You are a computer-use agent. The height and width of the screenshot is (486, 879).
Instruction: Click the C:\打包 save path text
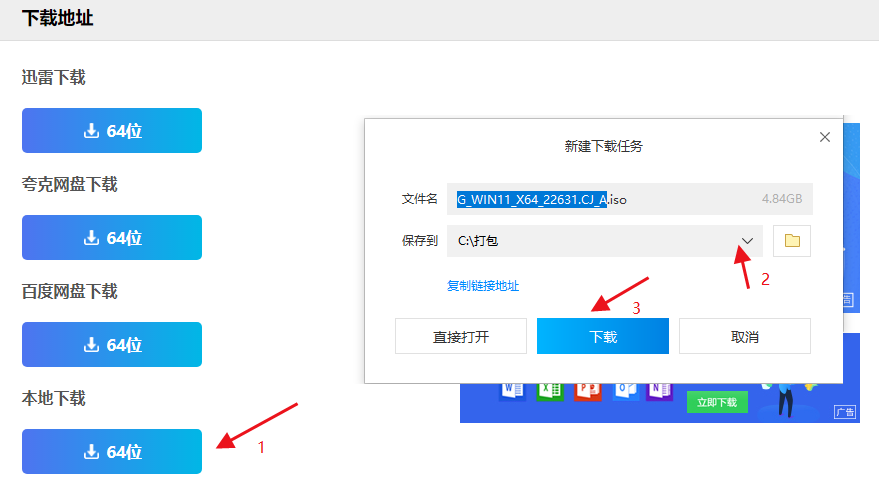[478, 241]
